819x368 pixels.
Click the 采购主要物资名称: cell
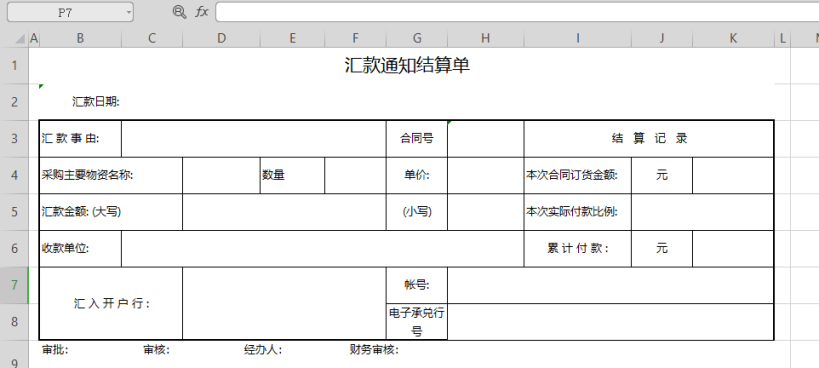tap(111, 175)
